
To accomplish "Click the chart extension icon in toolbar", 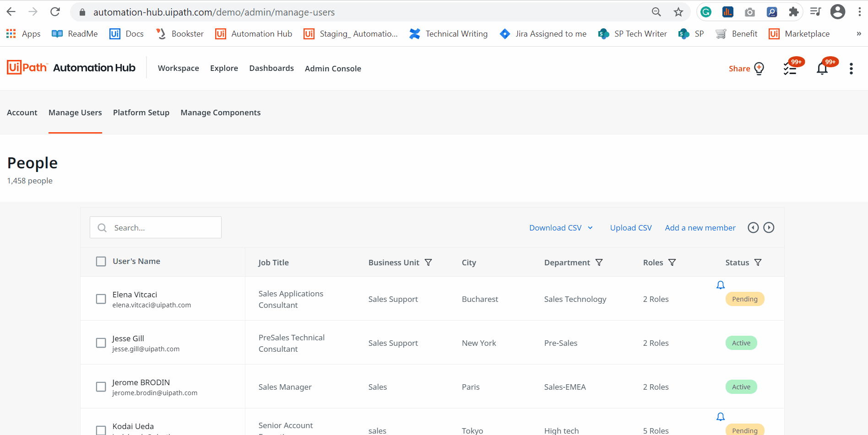I will pos(728,12).
